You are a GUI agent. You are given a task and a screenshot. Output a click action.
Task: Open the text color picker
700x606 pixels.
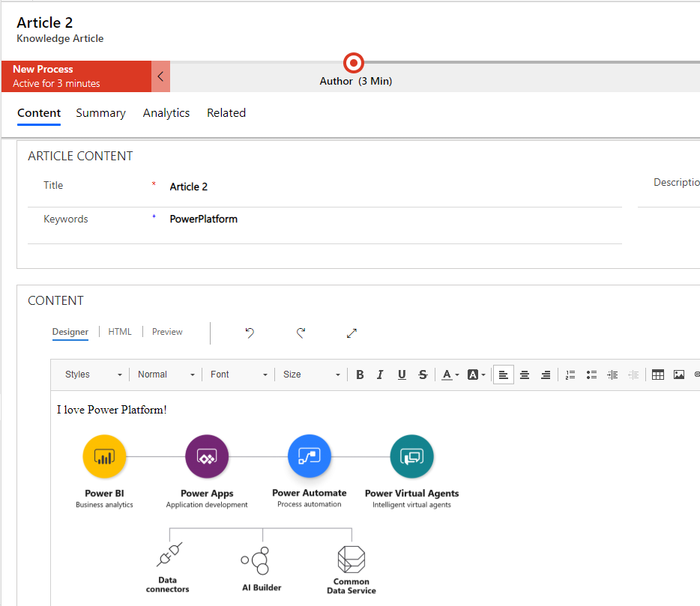(x=450, y=375)
